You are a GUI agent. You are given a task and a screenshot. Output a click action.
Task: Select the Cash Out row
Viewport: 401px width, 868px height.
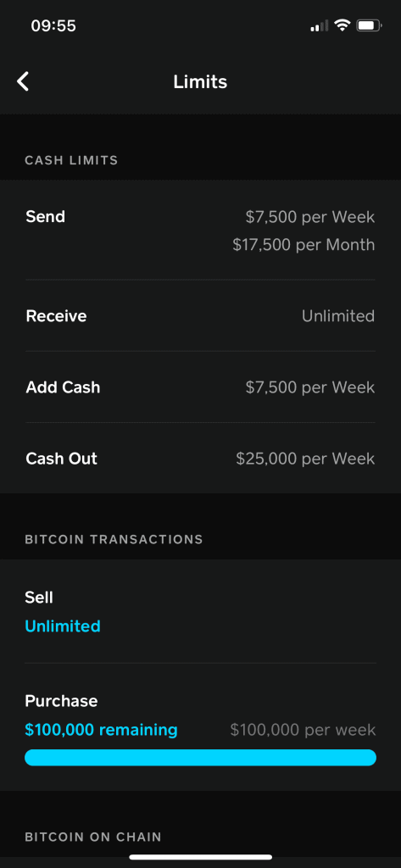pos(200,459)
